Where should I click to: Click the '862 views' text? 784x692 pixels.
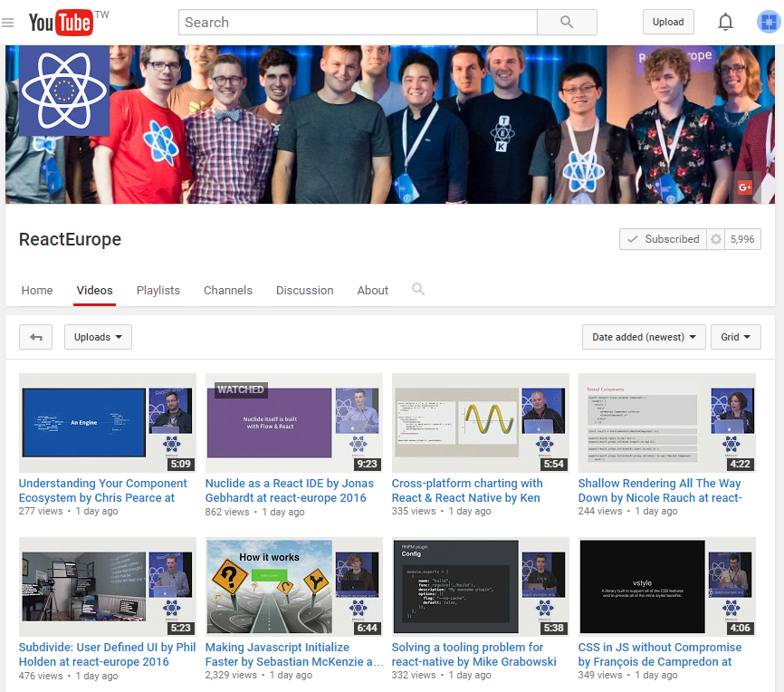(x=227, y=512)
